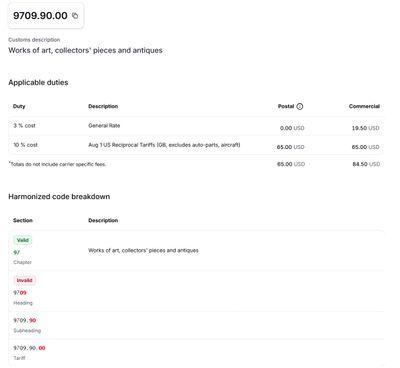Click the 'Chapter' label
This screenshot has height=368, width=400.
[x=22, y=262]
